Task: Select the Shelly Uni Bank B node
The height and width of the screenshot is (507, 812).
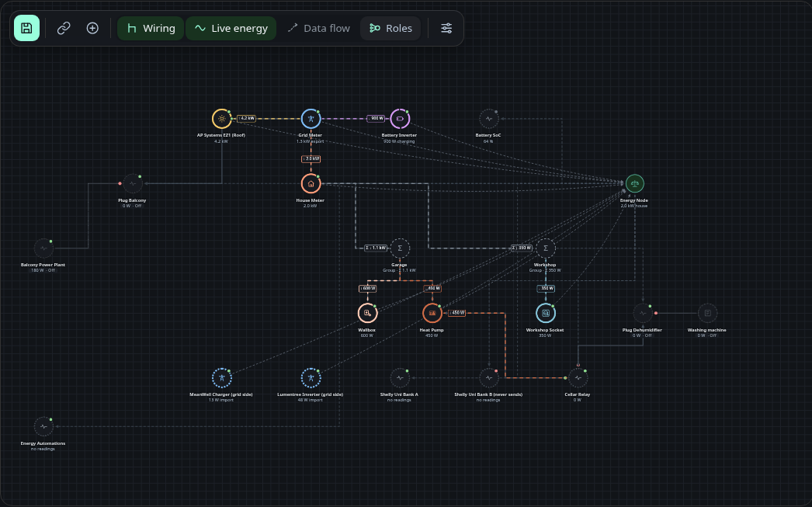Action: 488,377
